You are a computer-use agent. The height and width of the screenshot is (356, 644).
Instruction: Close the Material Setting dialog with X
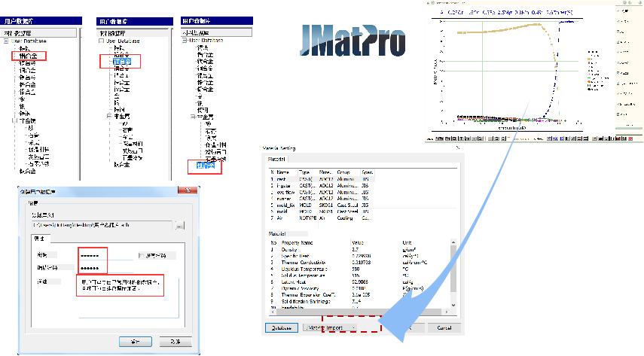coord(458,148)
